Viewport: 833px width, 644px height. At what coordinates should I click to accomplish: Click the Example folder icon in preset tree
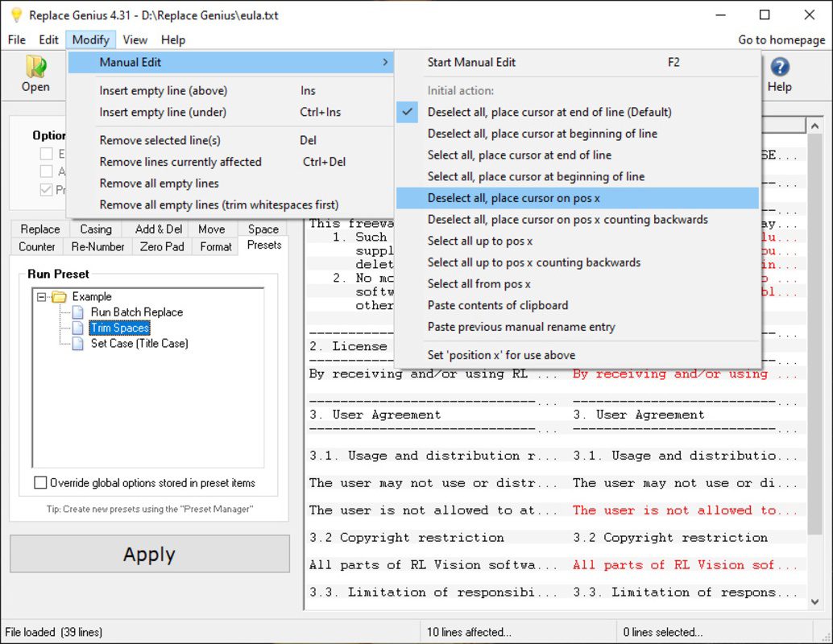point(59,297)
